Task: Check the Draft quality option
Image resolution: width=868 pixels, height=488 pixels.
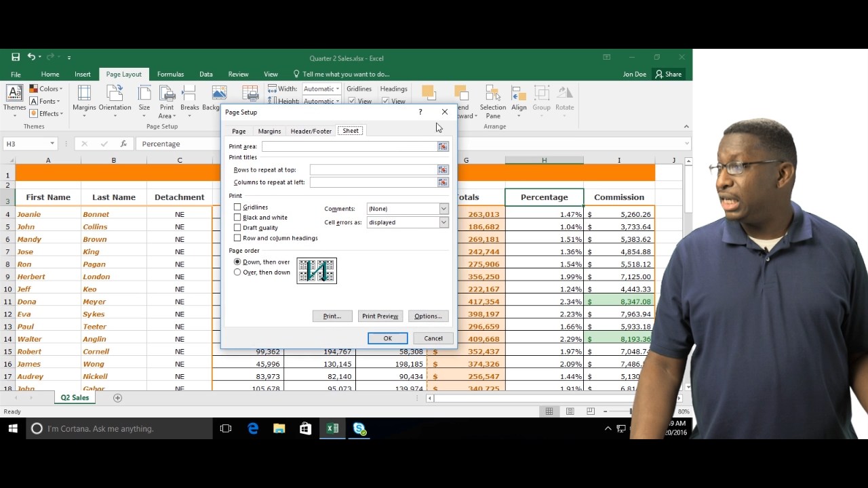Action: click(x=237, y=228)
